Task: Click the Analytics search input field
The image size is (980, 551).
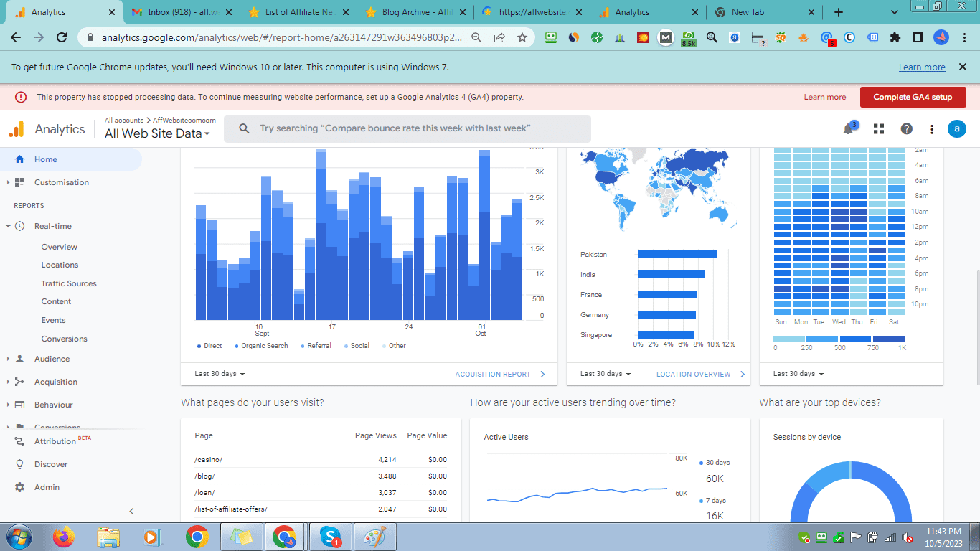Action: (x=407, y=128)
